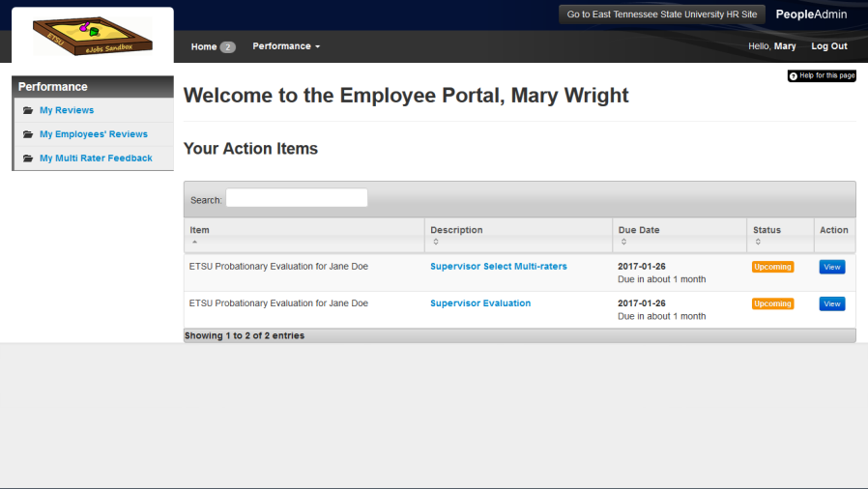Click Upcoming badge for Supervisor Select Multi-raters
The image size is (868, 489).
772,267
